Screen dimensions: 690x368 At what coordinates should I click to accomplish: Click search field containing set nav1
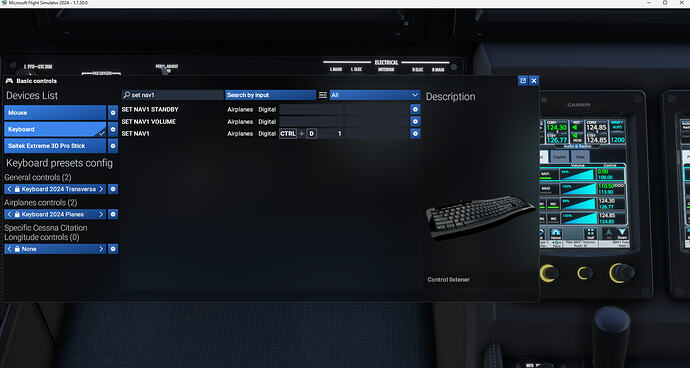tap(173, 95)
